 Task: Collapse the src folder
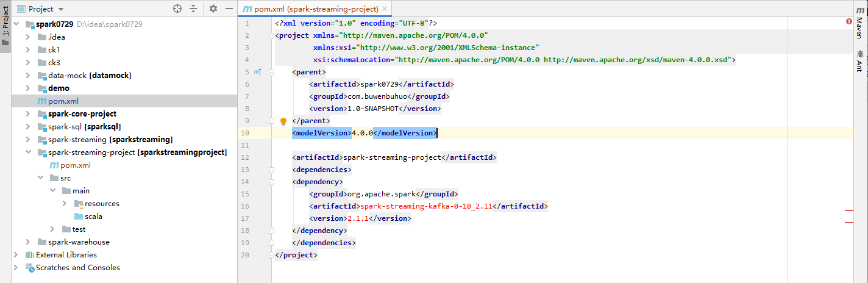(x=40, y=177)
